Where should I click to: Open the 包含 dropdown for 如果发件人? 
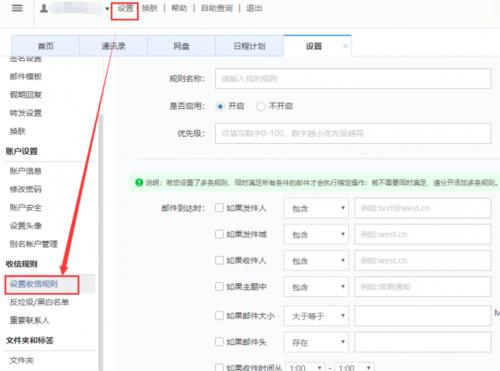pyautogui.click(x=316, y=208)
